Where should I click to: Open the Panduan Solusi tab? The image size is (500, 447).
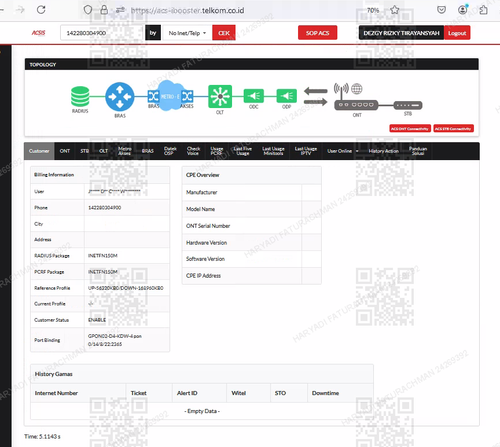[x=418, y=151]
